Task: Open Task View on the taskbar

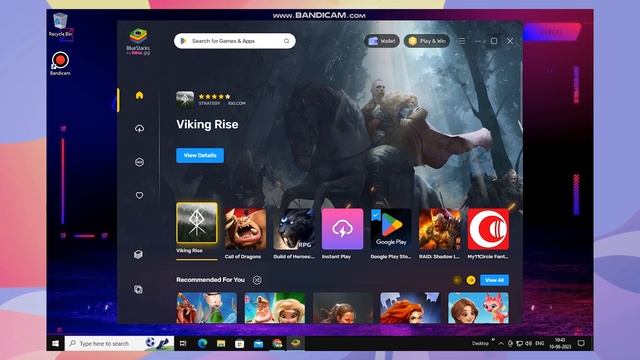Action: pyautogui.click(x=183, y=344)
